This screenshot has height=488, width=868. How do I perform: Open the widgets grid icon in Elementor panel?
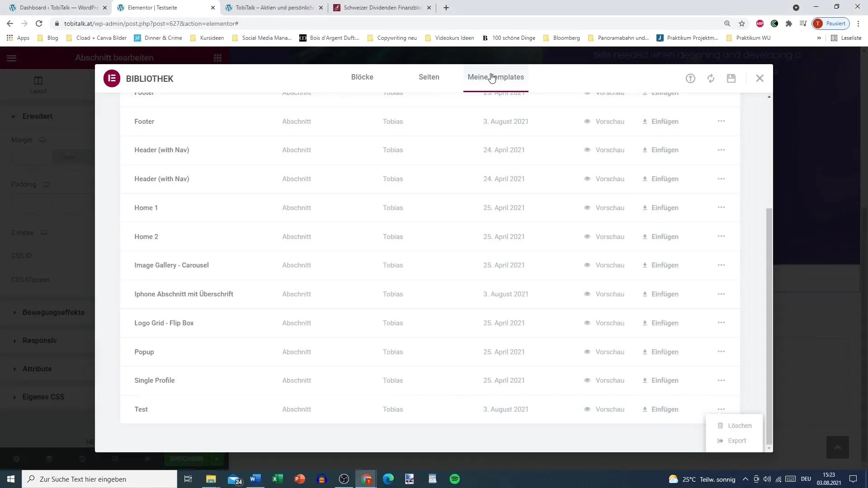click(217, 58)
